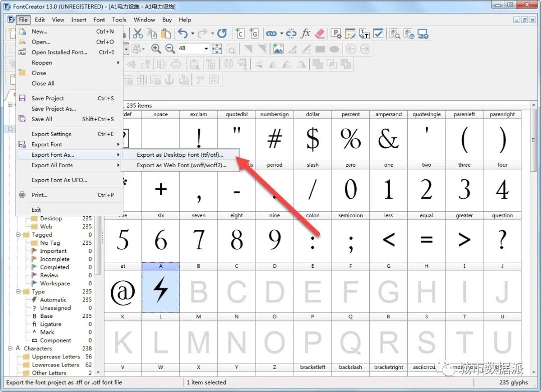Viewport: 541px width, 392px height.
Task: Click the Fit to Window icon
Action: click(x=217, y=49)
